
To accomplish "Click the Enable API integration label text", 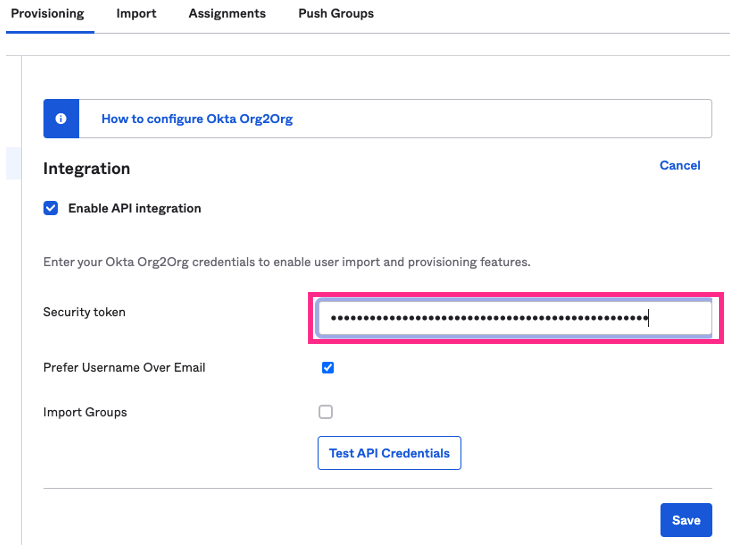I will coord(134,208).
